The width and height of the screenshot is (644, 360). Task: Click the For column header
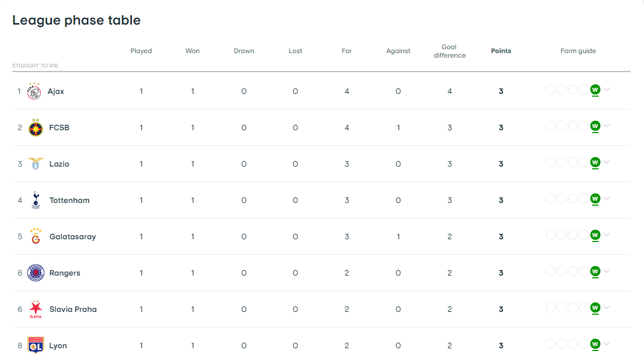coord(347,51)
